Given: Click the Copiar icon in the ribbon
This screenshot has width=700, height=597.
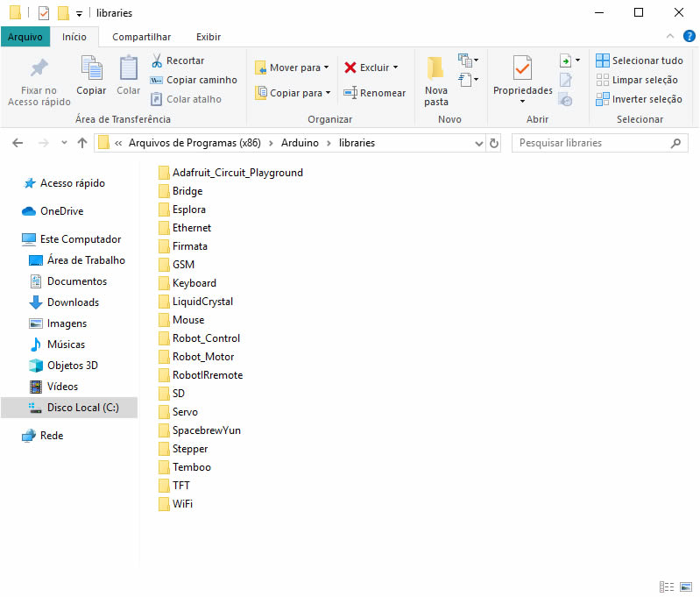Looking at the screenshot, I should coord(91,68).
